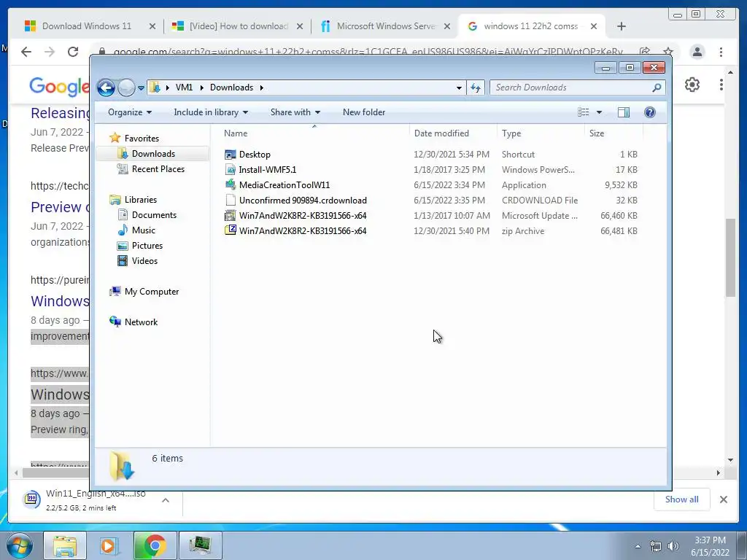Image resolution: width=747 pixels, height=560 pixels.
Task: Select the MediaCreationToolW11 application icon
Action: click(230, 184)
